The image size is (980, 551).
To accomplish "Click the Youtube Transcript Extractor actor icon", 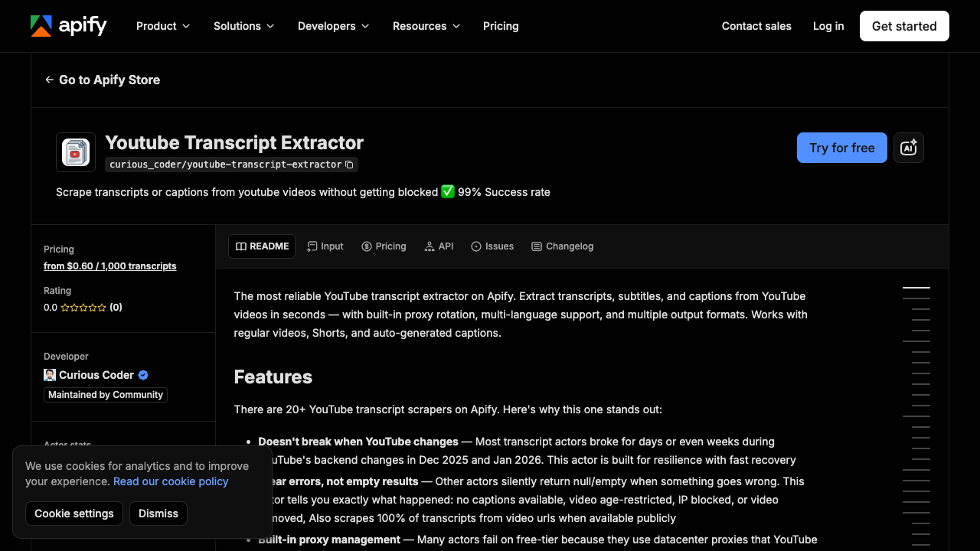I will pyautogui.click(x=76, y=152).
